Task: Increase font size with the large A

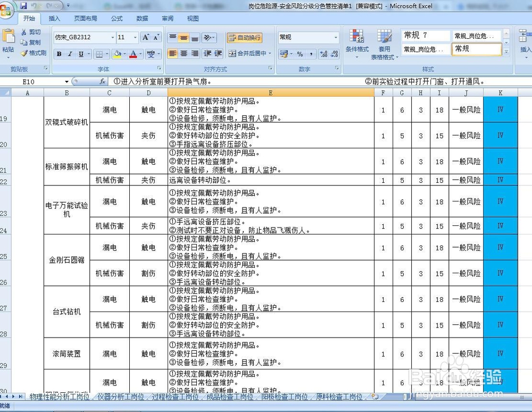Action: pos(146,37)
